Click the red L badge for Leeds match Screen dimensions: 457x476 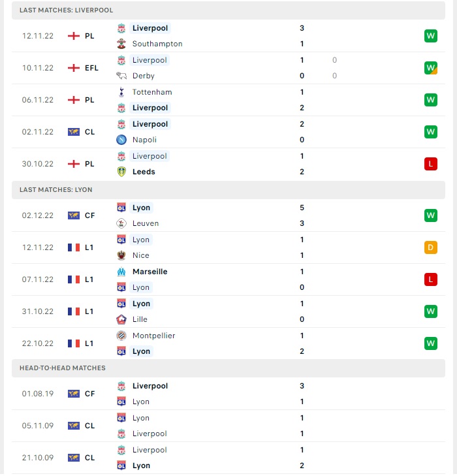pos(431,164)
